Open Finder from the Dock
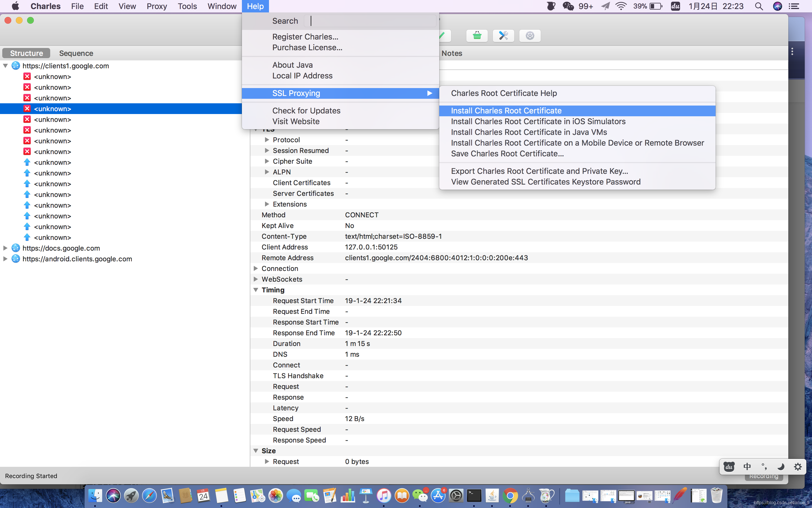The image size is (812, 508). (x=95, y=496)
